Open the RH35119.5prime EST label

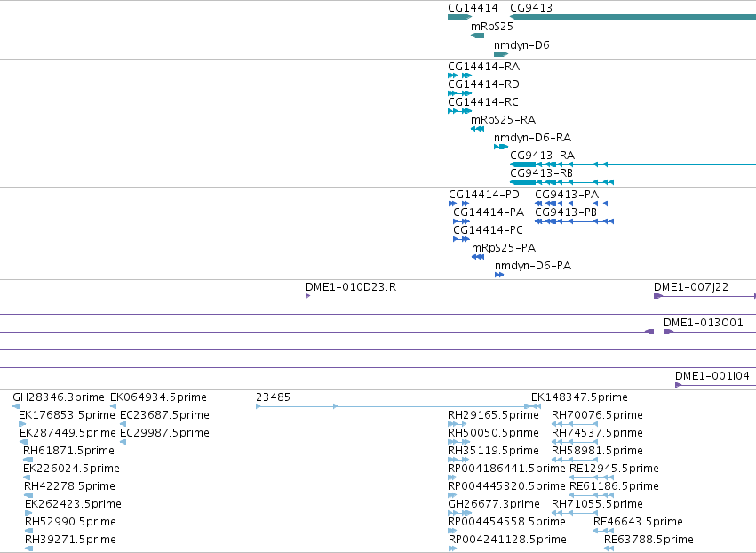tap(493, 451)
